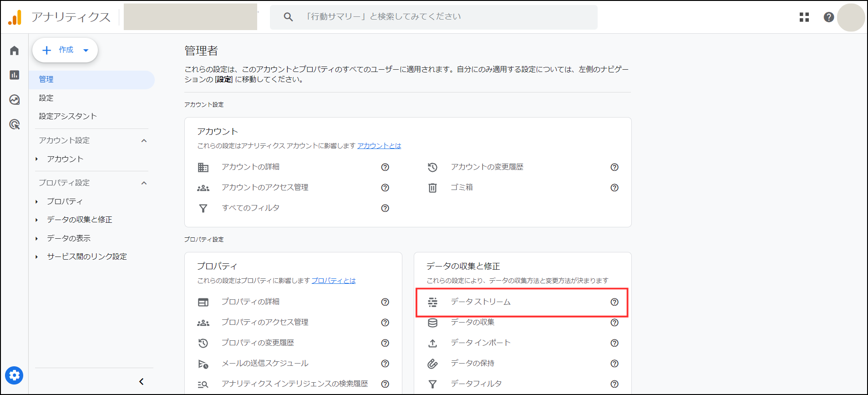Open データ ストリーム settings
Screen dimensions: 868x395
[481, 302]
